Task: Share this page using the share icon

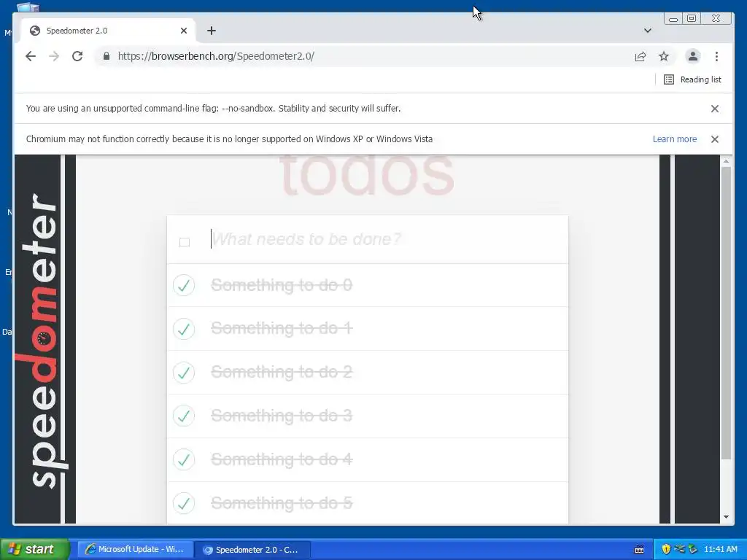Action: [x=640, y=56]
